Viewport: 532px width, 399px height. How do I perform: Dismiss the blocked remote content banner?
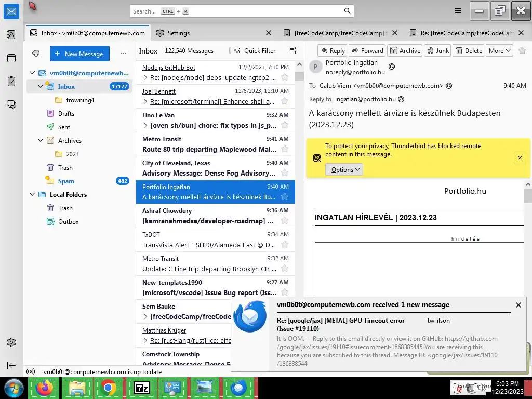pyautogui.click(x=520, y=158)
